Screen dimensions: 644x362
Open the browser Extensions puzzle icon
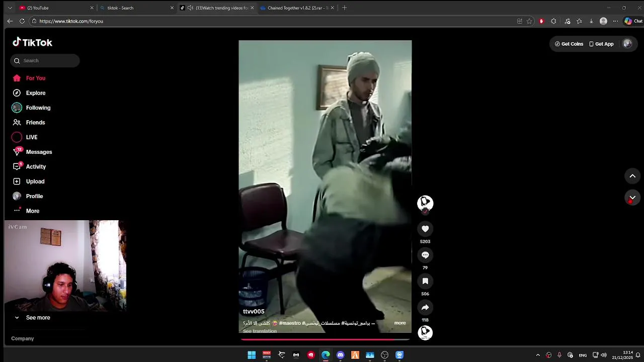[553, 21]
